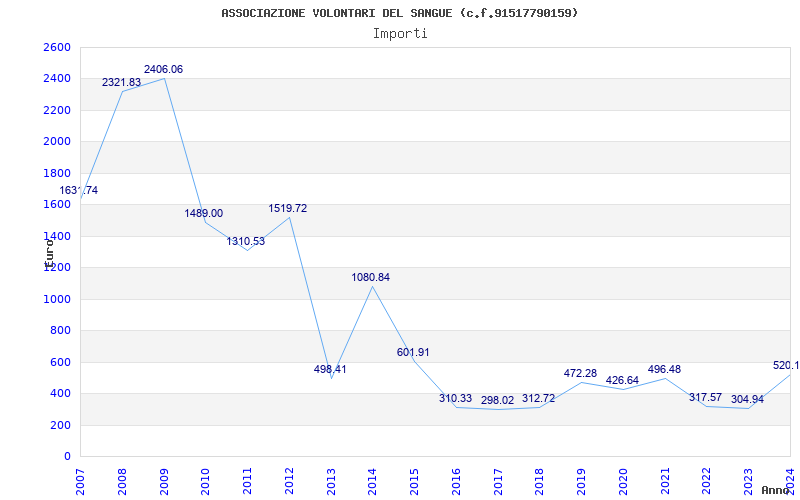The image size is (800, 500).
Task: Click year 2020 on the x-axis
Action: [623, 482]
